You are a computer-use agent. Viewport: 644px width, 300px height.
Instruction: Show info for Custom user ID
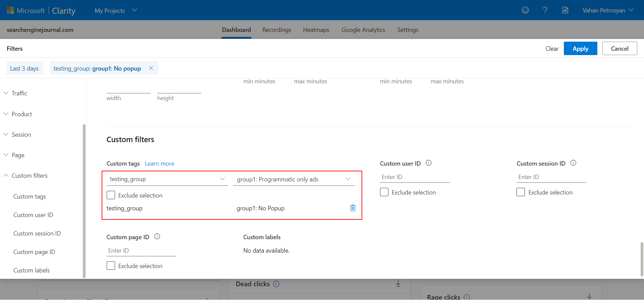(428, 163)
